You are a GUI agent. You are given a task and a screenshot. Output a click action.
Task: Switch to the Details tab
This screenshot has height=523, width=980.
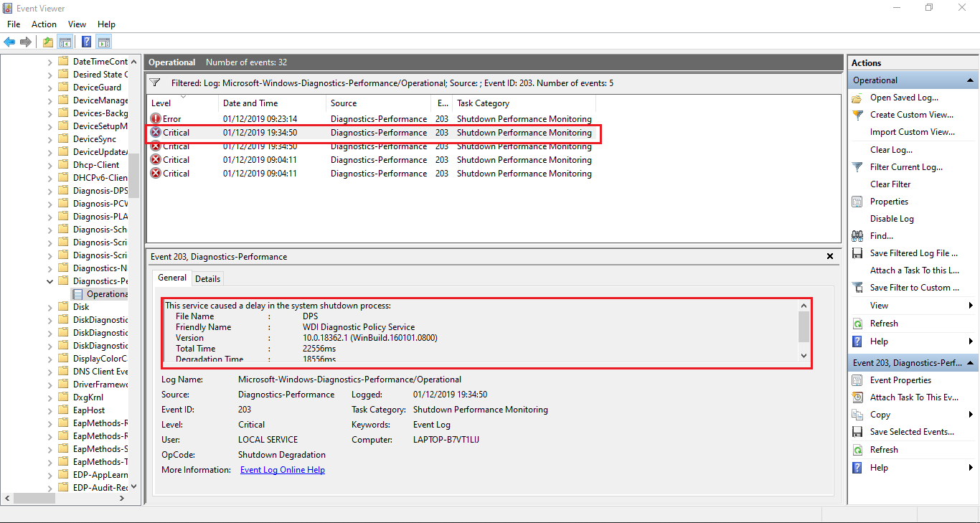[207, 278]
